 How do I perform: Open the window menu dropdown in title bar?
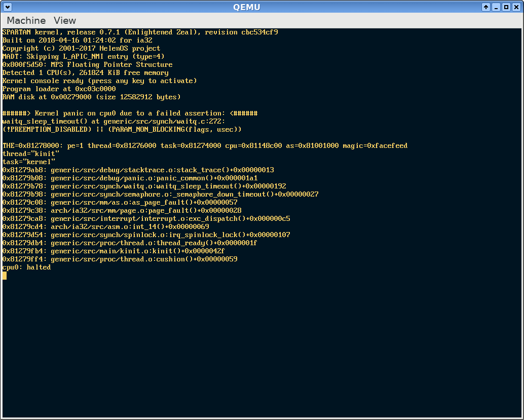(8, 7)
